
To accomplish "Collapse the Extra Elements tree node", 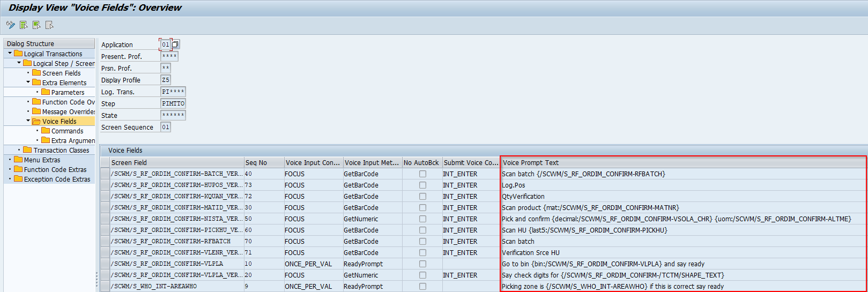I will tap(28, 83).
